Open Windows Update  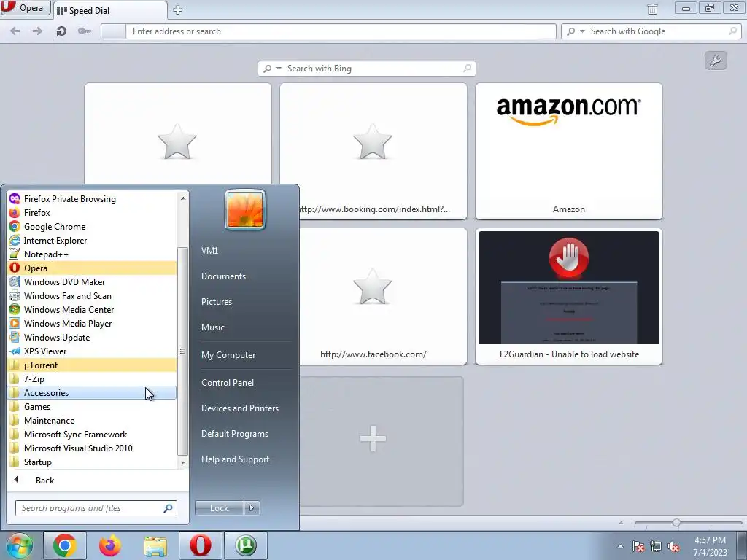tap(92, 337)
